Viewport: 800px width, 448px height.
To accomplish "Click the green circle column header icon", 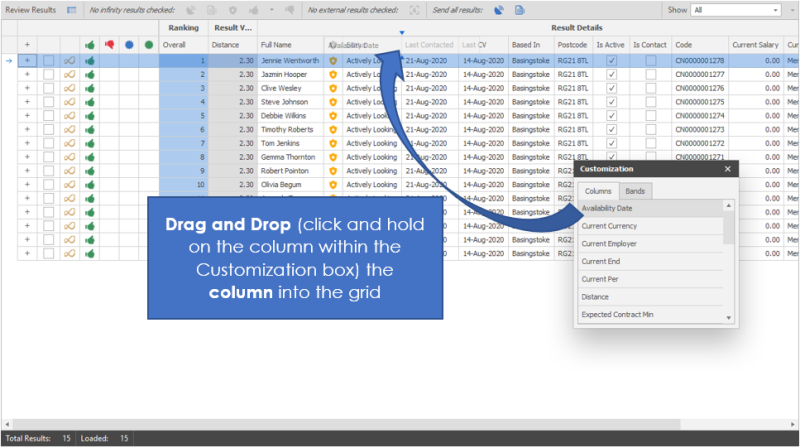I will coord(148,45).
